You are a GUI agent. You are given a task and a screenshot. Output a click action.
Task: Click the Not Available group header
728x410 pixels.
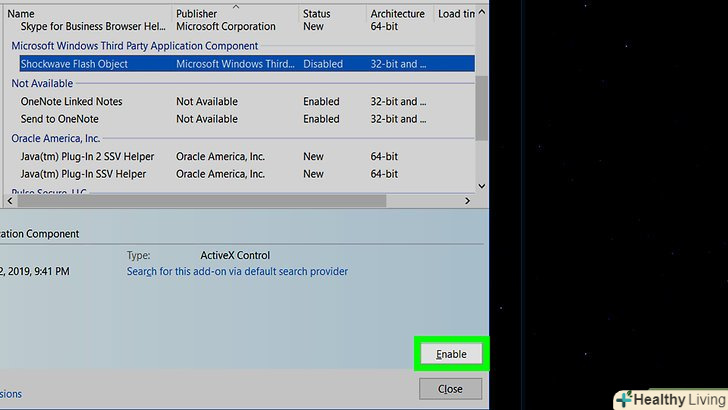(42, 83)
